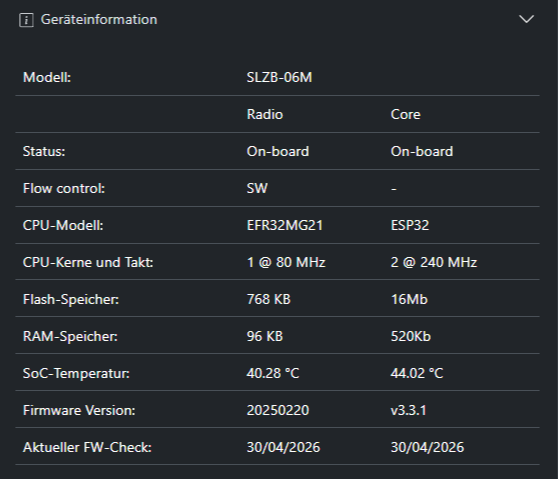The image size is (558, 479).
Task: Click the Radio column header
Action: [265, 114]
